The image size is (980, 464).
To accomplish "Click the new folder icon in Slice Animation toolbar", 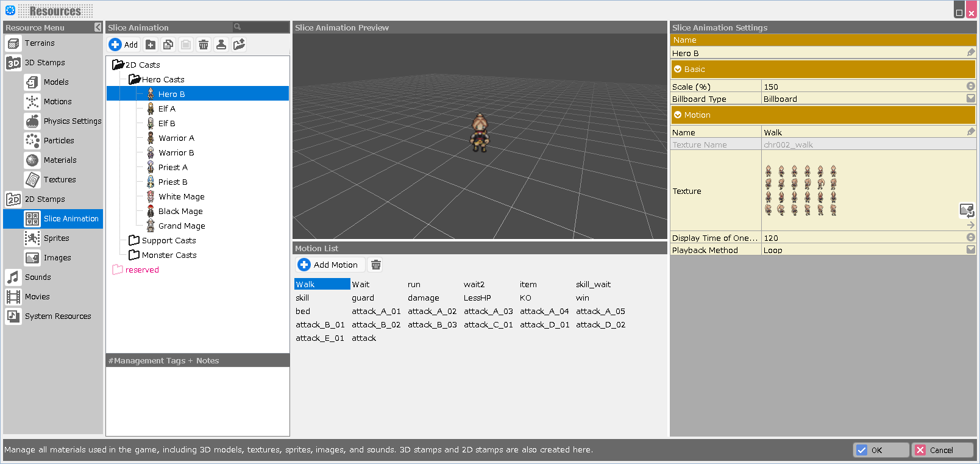I will tap(151, 45).
